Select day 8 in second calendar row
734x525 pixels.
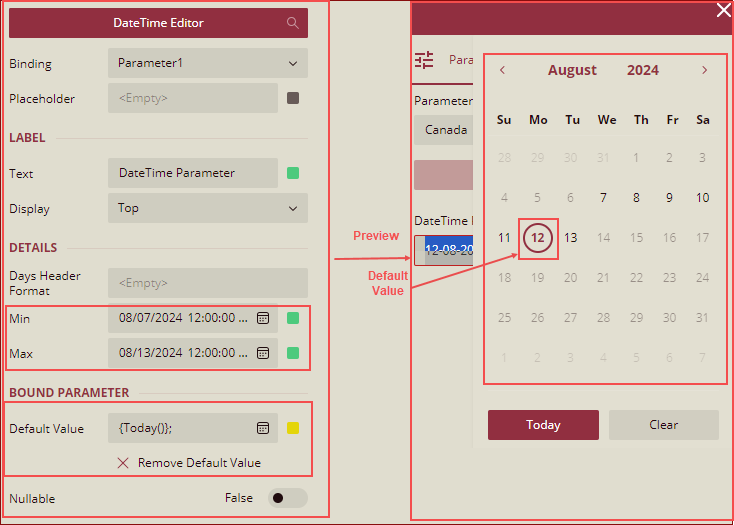coord(636,198)
